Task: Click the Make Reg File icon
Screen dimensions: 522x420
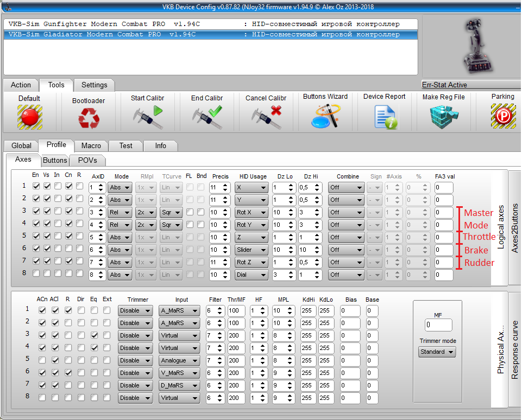Action: coord(444,116)
